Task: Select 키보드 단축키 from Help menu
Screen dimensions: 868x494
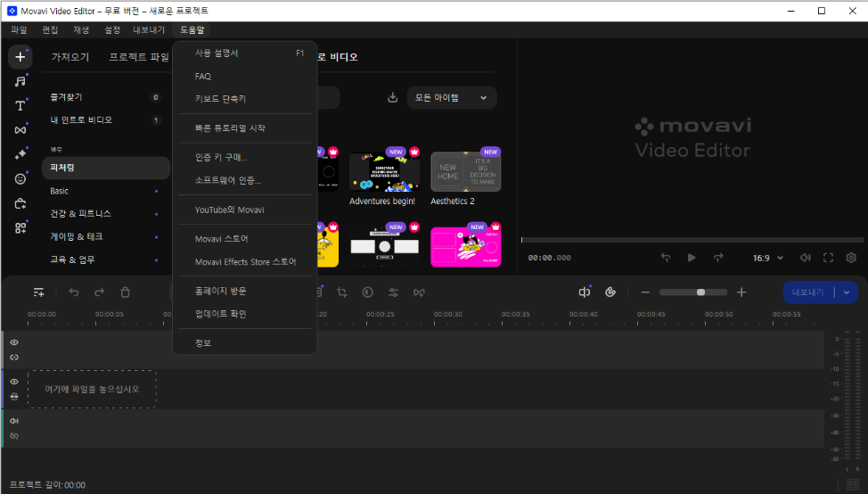Action: pos(221,99)
